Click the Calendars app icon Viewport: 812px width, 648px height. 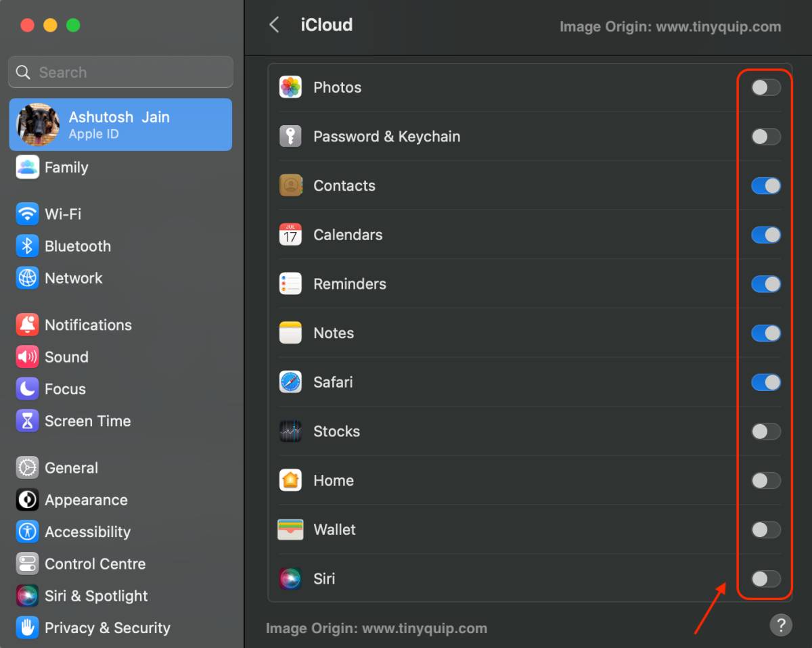[290, 235]
